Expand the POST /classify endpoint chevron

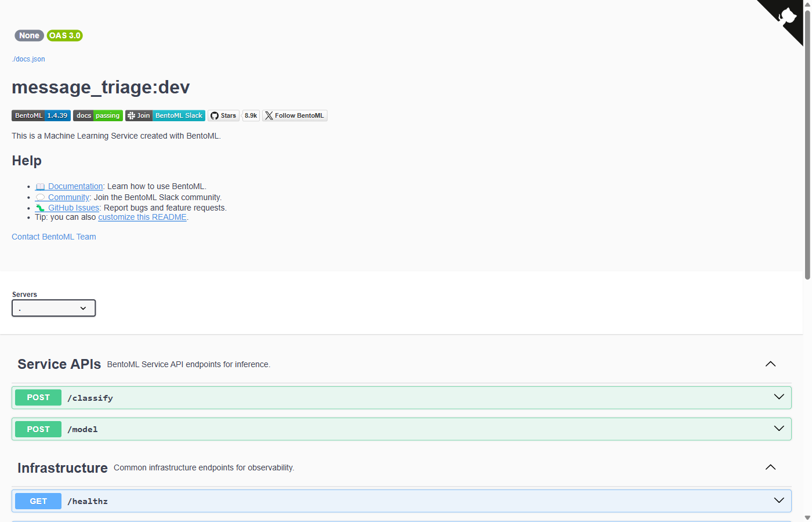tap(779, 397)
